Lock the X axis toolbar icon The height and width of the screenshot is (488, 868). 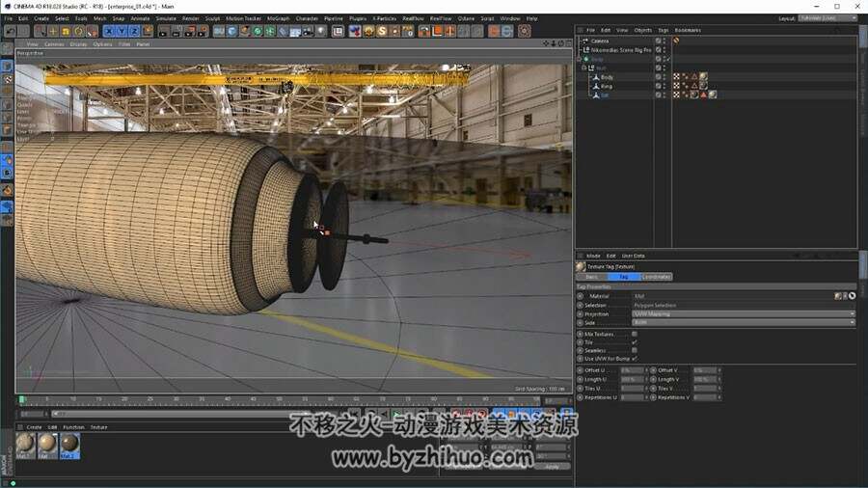[x=108, y=32]
